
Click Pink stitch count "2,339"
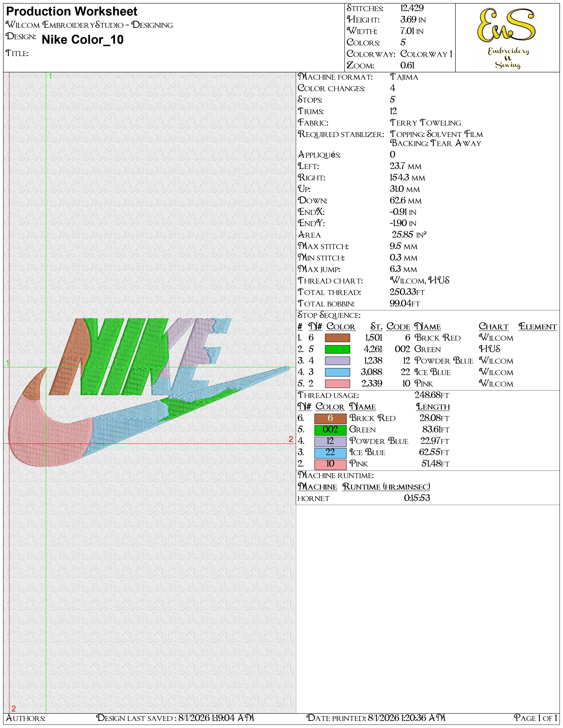(x=372, y=384)
